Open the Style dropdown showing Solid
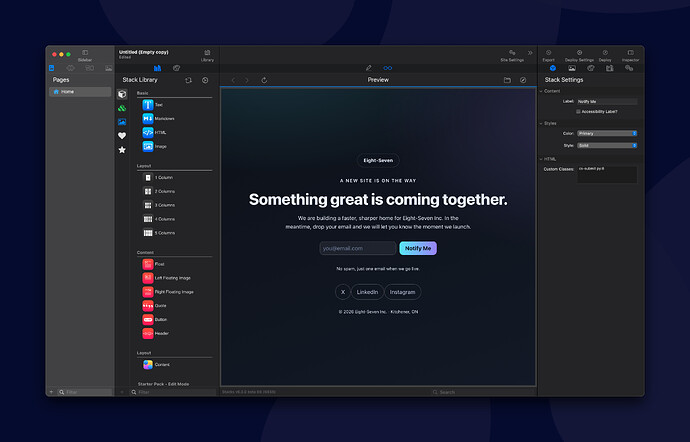 click(x=607, y=145)
